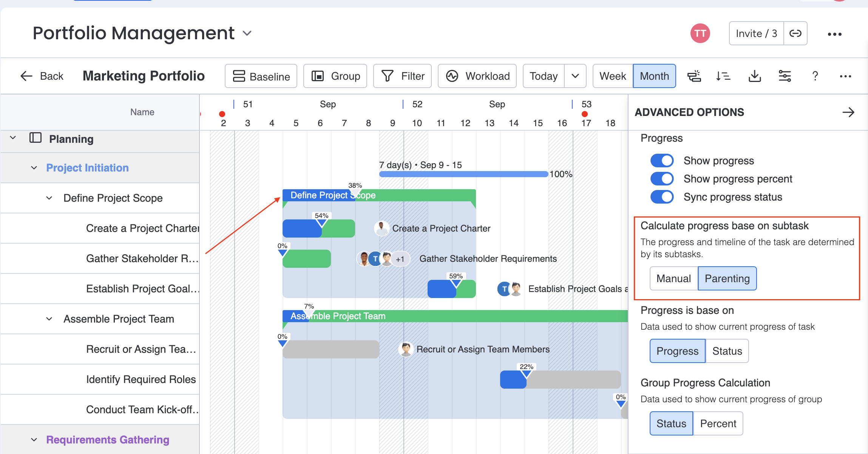This screenshot has height=454, width=868.
Task: Select Manual progress calculation option
Action: (x=673, y=278)
